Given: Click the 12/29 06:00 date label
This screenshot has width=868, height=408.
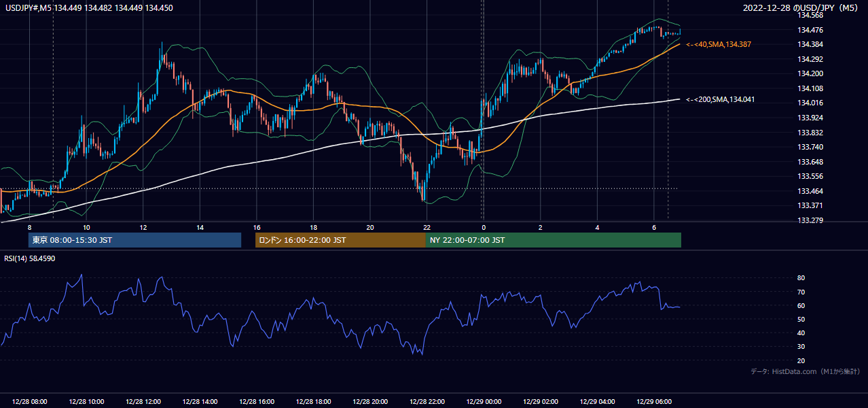Looking at the screenshot, I should click(x=654, y=402).
